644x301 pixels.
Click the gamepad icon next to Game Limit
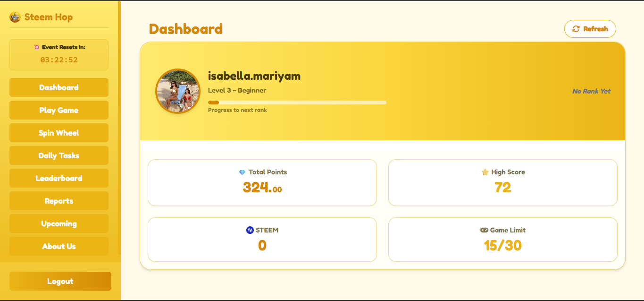(x=484, y=231)
